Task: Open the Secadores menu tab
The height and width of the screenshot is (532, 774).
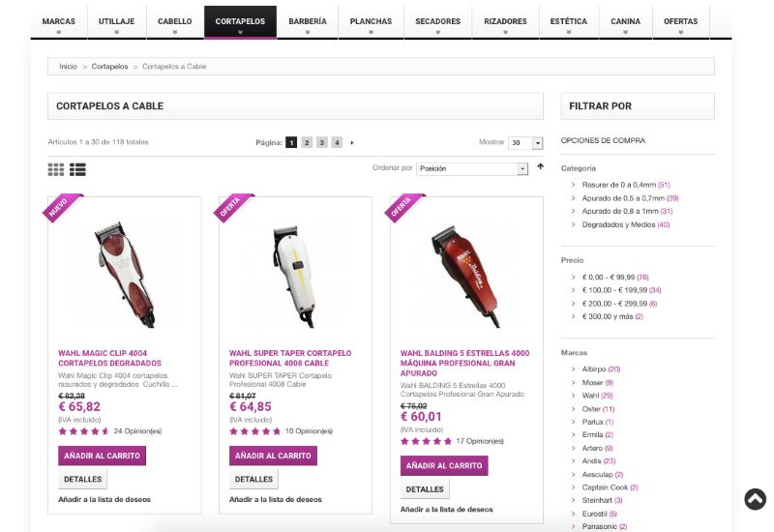Action: [438, 22]
